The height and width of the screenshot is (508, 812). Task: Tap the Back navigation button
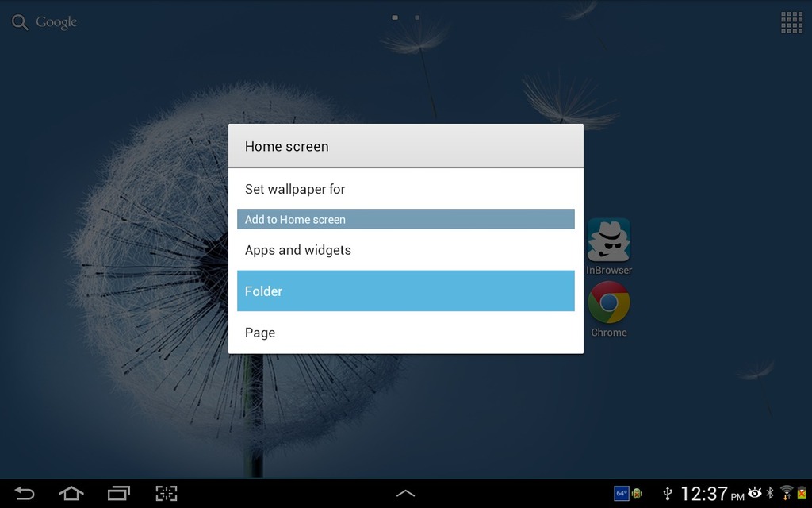pyautogui.click(x=24, y=493)
